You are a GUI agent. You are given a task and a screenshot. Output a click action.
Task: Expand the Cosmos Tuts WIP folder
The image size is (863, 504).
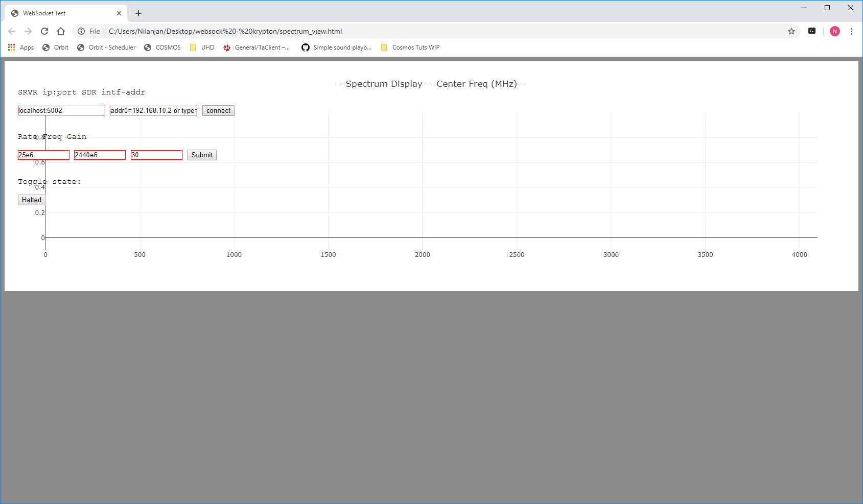[410, 47]
